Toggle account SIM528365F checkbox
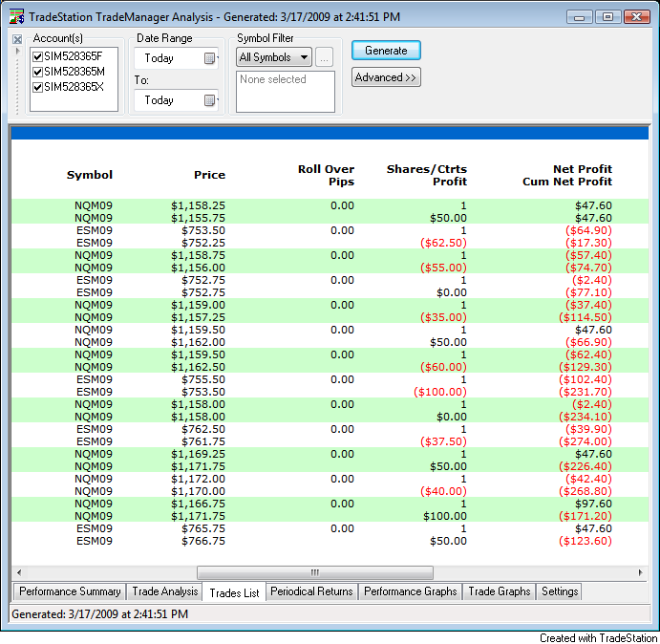Screen dimensions: 660x644 (38, 56)
